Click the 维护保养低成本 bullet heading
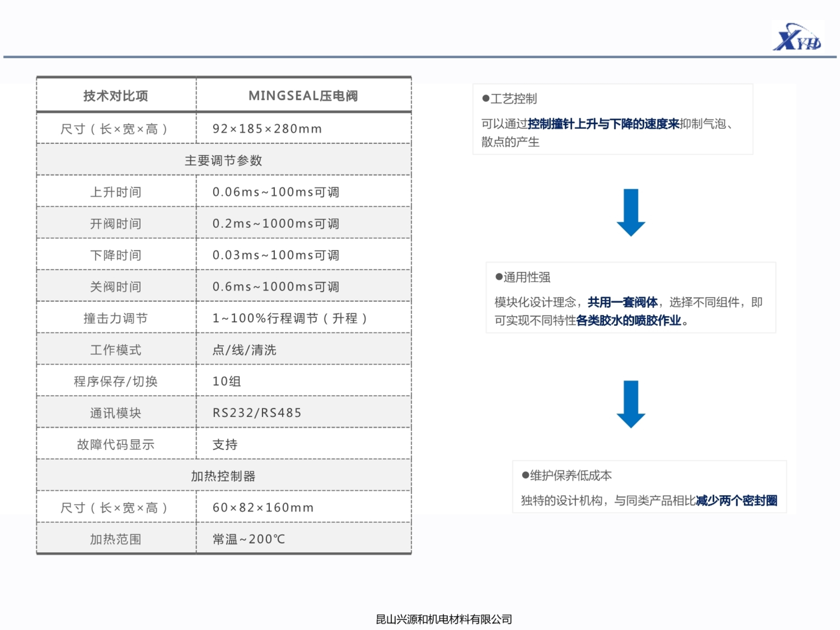The image size is (840, 630). (x=566, y=476)
